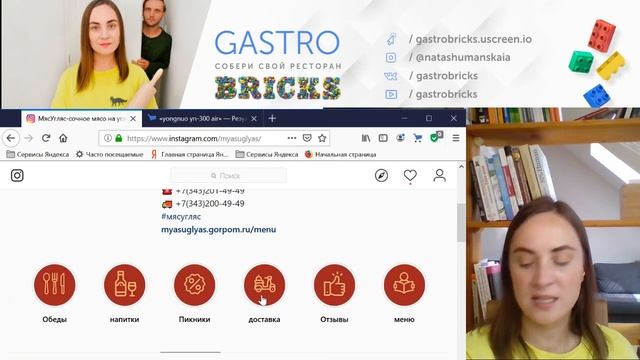The width and height of the screenshot is (640, 360).
Task: Click the VK icon in banner
Action: (x=391, y=76)
